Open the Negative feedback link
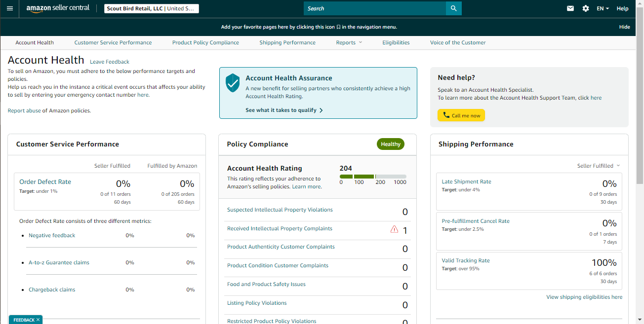This screenshot has height=324, width=644. coord(52,235)
